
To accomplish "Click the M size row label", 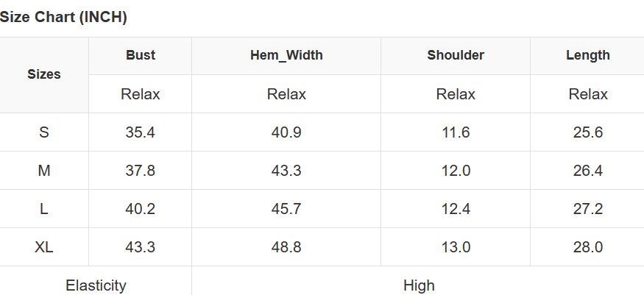I will click(44, 171).
